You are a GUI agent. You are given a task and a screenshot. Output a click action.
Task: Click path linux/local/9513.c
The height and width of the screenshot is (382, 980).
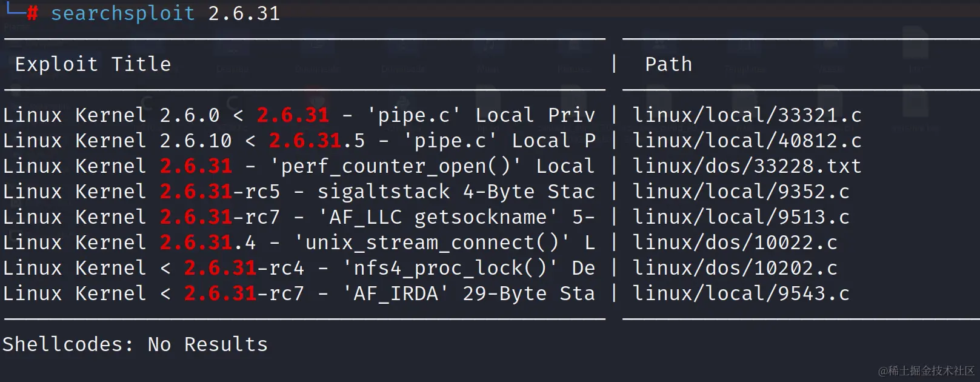pyautogui.click(x=741, y=217)
